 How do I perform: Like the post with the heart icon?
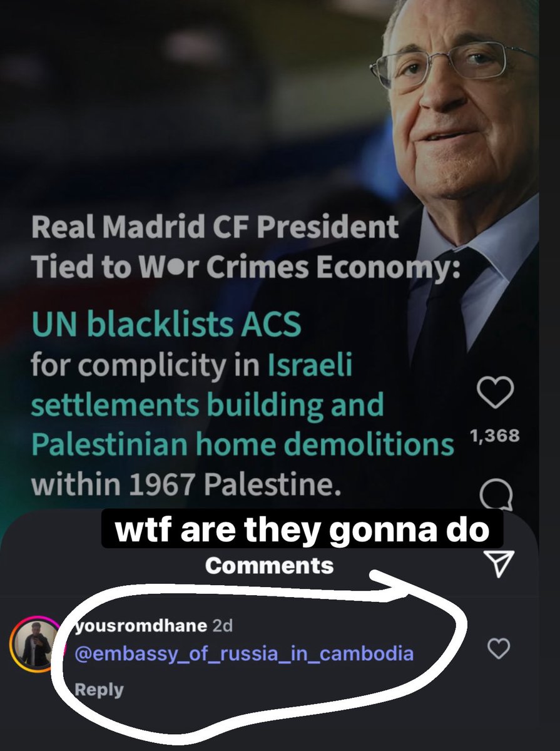pos(495,394)
